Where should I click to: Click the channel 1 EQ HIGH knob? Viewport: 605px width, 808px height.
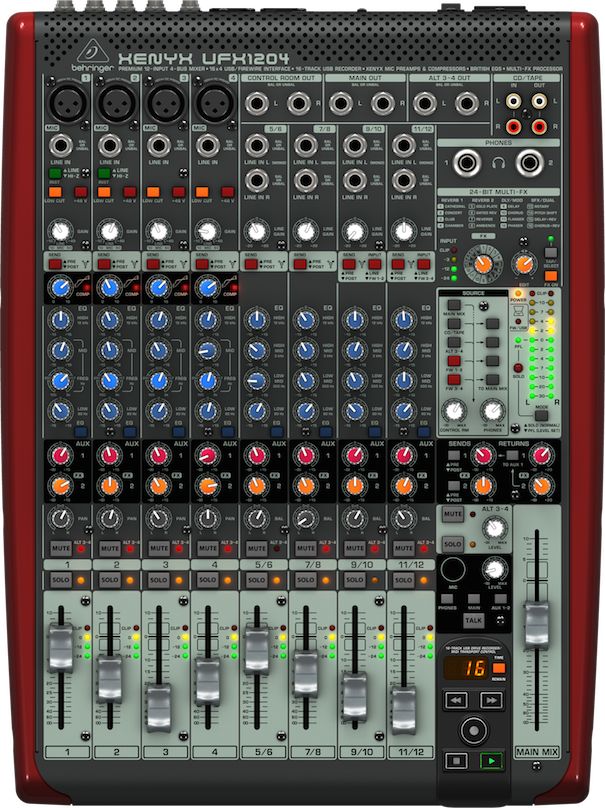(60, 321)
